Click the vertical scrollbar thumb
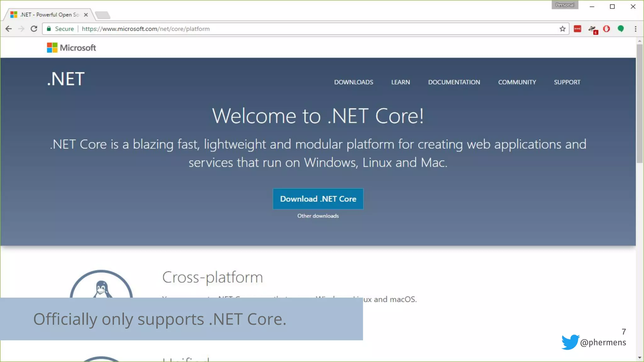Viewport: 644px width, 362px height. coord(640,104)
